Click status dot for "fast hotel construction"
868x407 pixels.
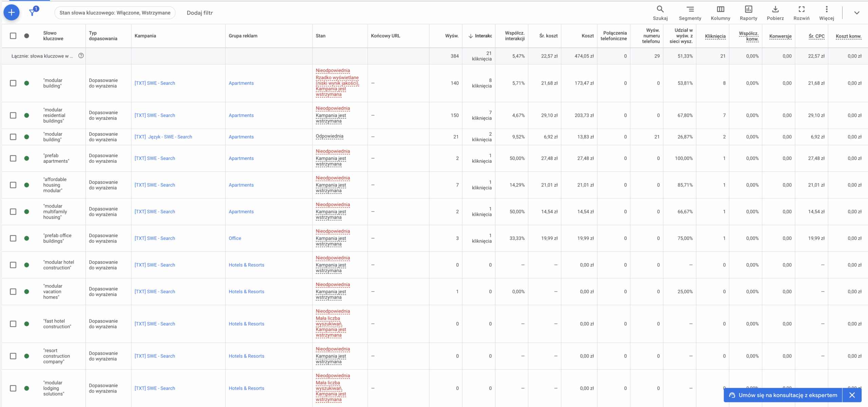pos(27,324)
